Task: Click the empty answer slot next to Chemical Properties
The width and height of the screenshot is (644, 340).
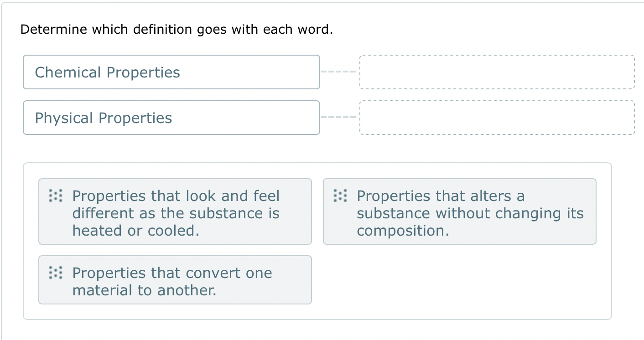Action: pos(497,72)
